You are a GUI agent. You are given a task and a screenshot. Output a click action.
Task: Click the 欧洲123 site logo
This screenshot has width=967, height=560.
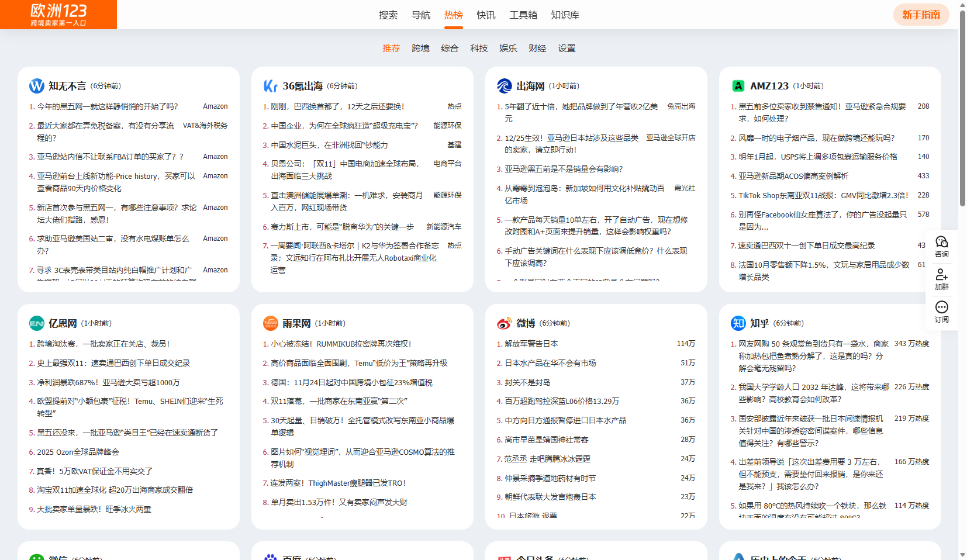tap(58, 15)
